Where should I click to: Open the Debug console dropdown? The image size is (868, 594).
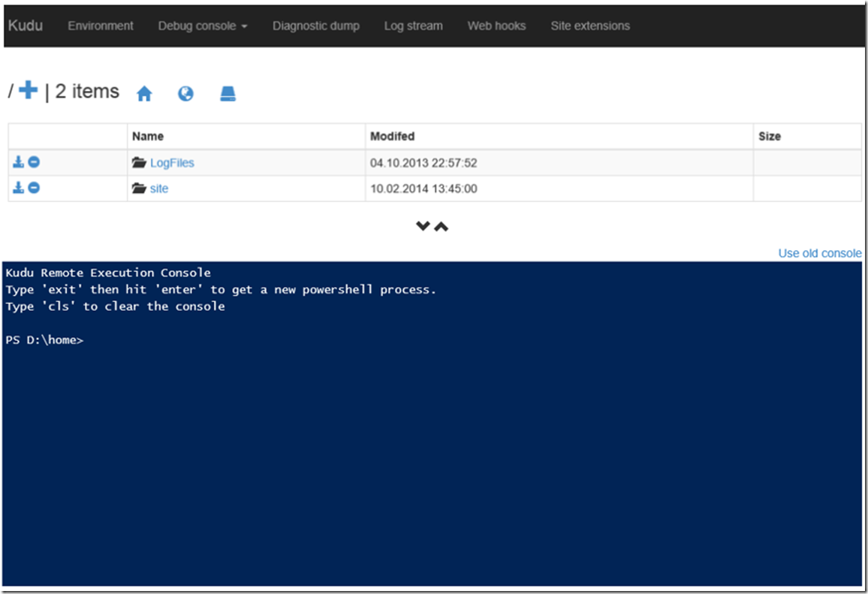pyautogui.click(x=203, y=26)
